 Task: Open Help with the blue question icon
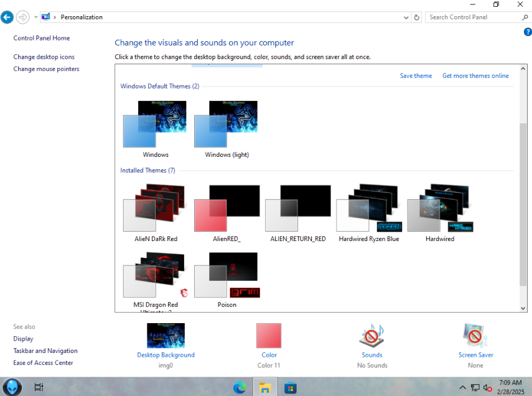[x=527, y=32]
